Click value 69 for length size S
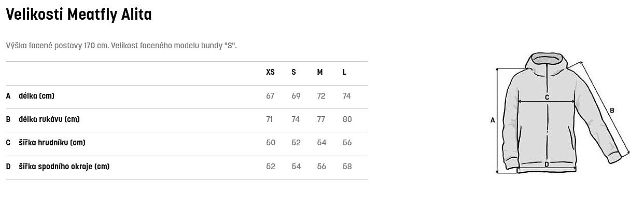 pos(296,96)
